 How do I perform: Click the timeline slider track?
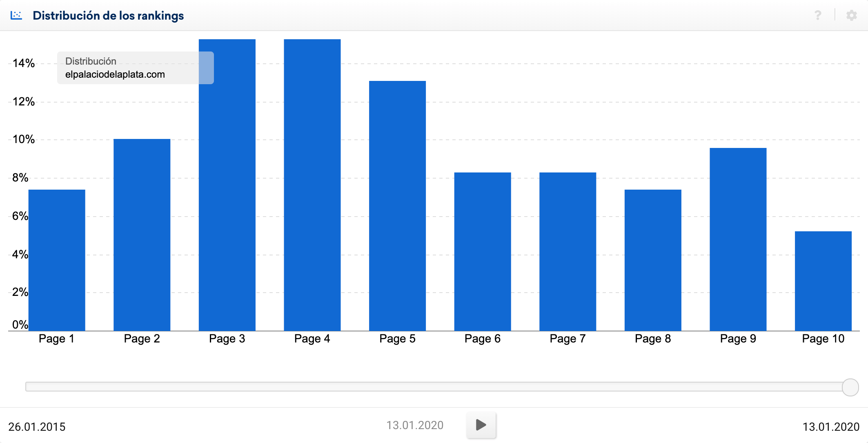(x=433, y=387)
